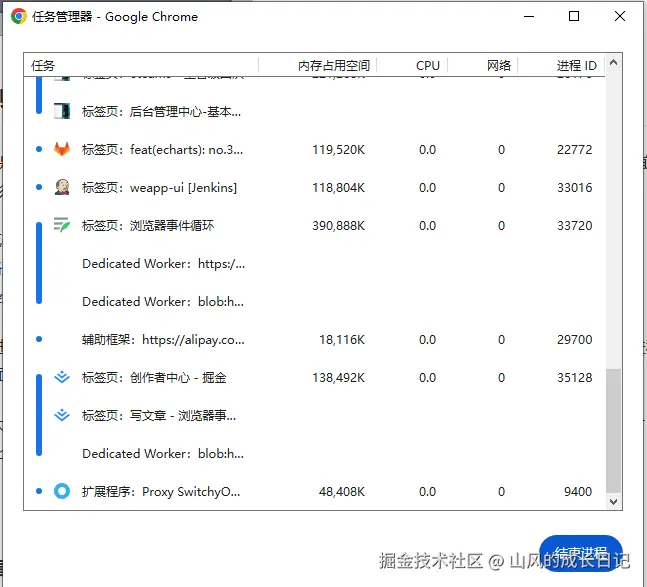The width and height of the screenshot is (647, 587).
Task: Sort by the 进程 ID column header
Action: tap(561, 65)
